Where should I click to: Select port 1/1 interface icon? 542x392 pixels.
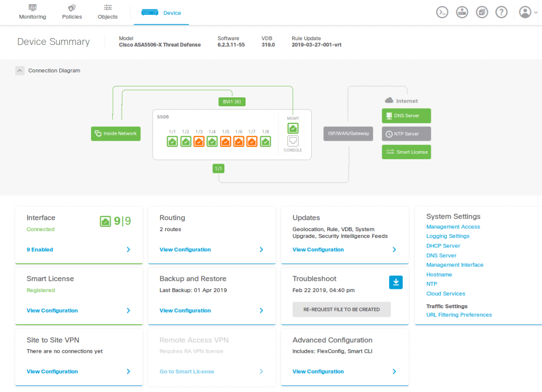tap(173, 142)
